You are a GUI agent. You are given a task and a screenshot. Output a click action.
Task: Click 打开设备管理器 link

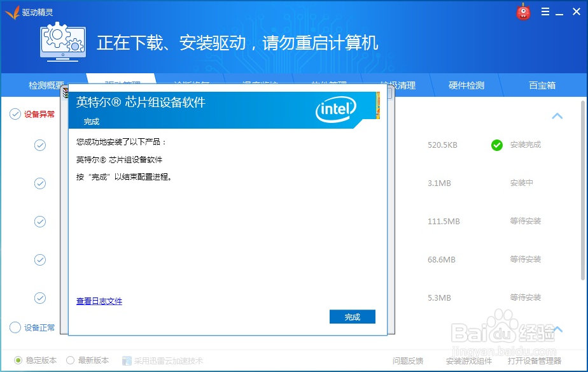pos(535,361)
